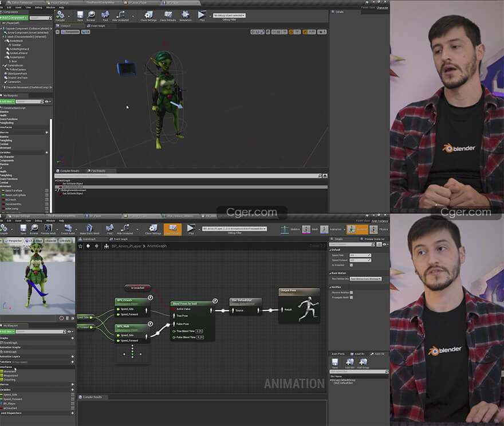Open the Root Motion Mode dropdown
Screen dimensions: 504x426
pos(366,279)
